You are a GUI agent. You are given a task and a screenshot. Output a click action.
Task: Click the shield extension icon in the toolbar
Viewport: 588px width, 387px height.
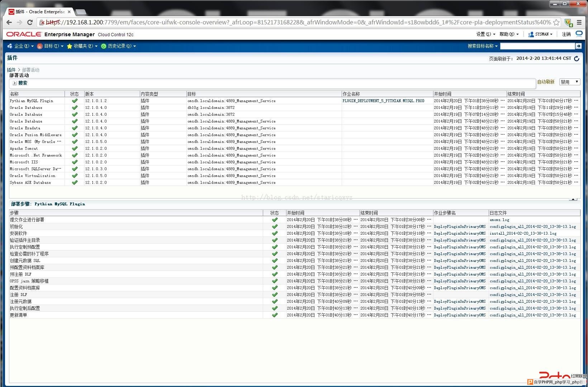[x=569, y=23]
